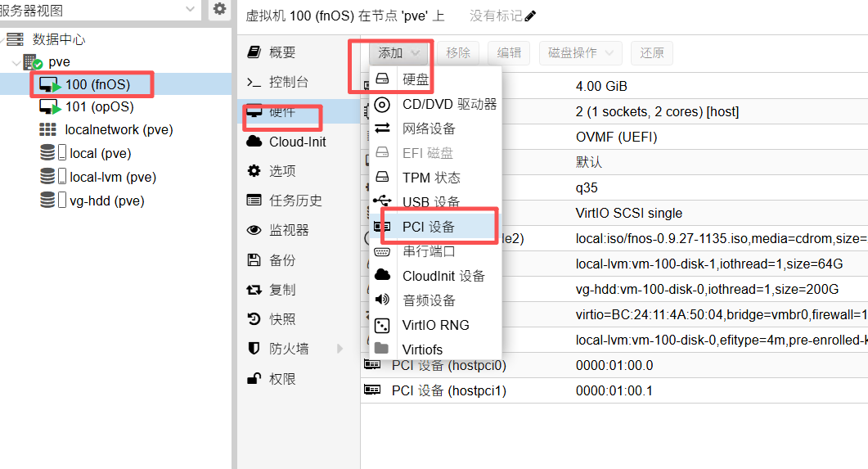Switch to the 快照 snapshots tab
The width and height of the screenshot is (868, 469).
282,319
